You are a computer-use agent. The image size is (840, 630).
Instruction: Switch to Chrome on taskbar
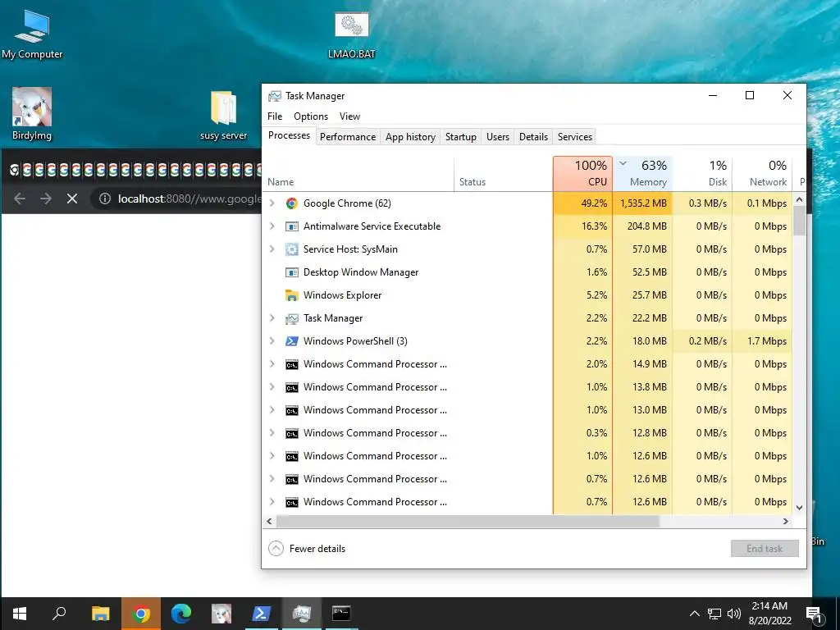[141, 614]
